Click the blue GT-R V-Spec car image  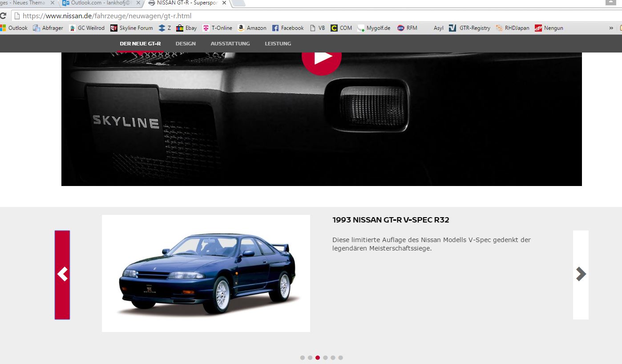(x=206, y=273)
